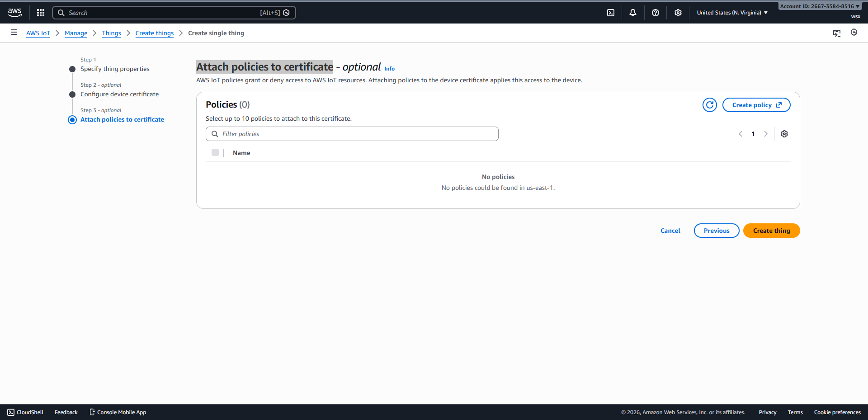Expand the United States (N. Virginia) region dropdown
This screenshot has width=868, height=420.
[732, 13]
